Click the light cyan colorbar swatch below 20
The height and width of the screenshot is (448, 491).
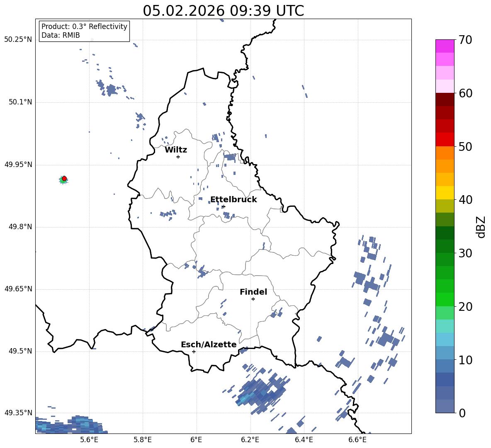point(445,326)
